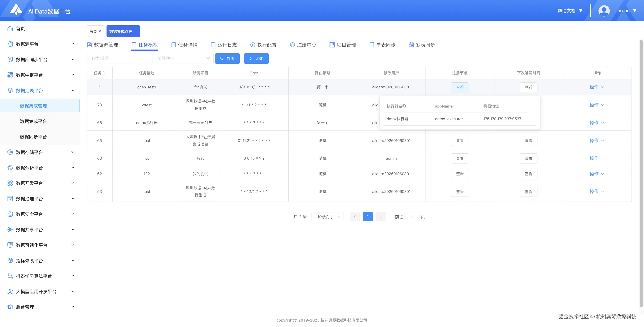The image size is (644, 327).
Task: Click the 数据中枢平台 sidebar icon
Action: coord(10,75)
